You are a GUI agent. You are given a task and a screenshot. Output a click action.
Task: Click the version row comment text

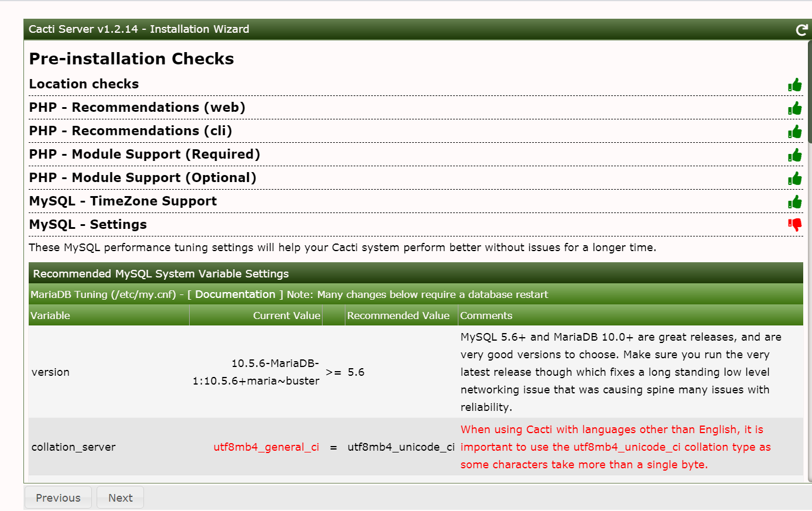point(621,372)
